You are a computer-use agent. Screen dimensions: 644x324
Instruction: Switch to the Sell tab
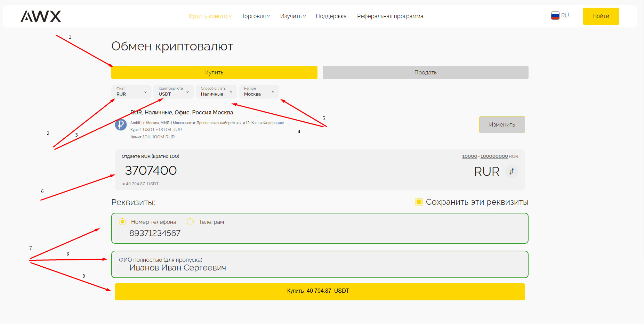coord(425,72)
